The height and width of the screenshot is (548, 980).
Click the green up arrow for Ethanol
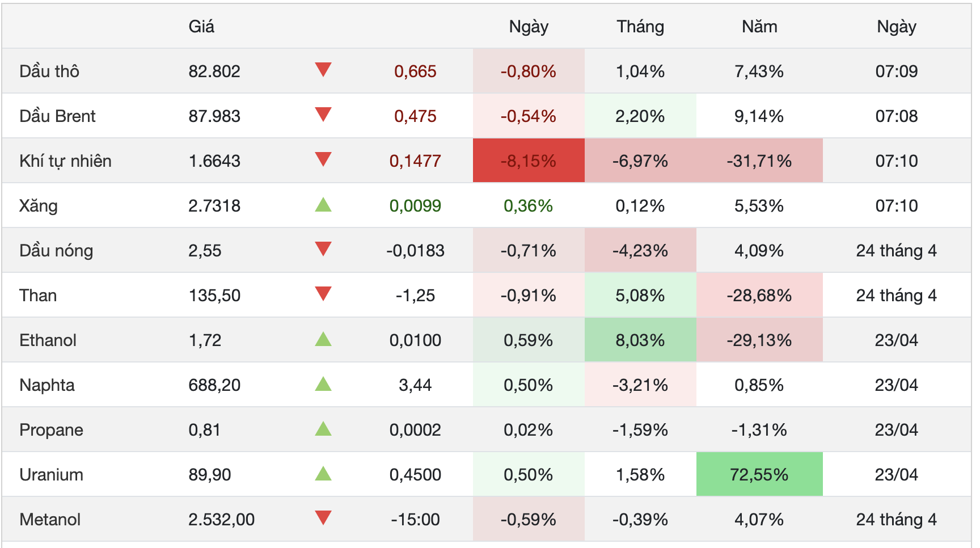point(323,339)
